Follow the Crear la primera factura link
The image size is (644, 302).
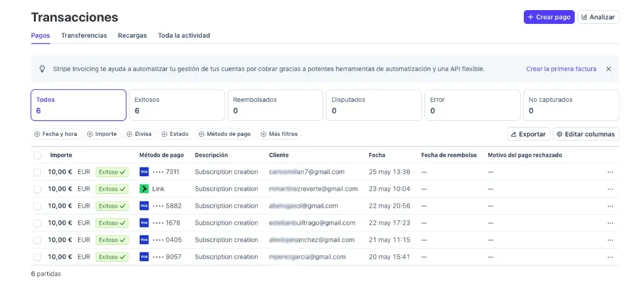562,69
